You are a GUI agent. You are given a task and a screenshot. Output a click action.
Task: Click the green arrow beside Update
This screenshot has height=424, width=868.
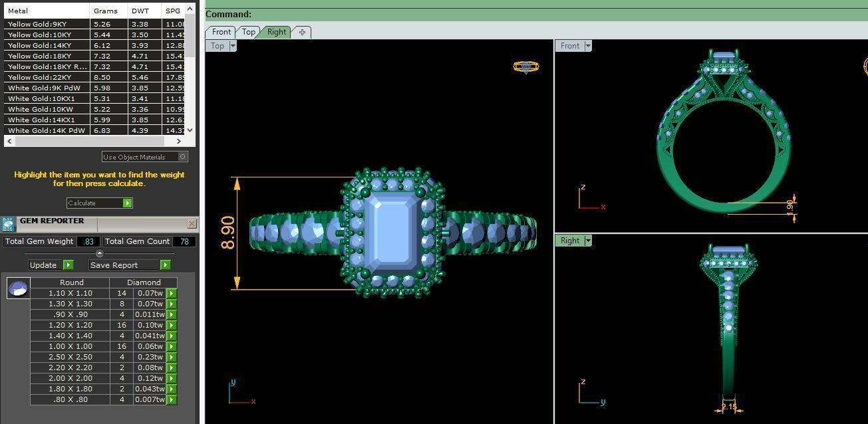point(68,265)
